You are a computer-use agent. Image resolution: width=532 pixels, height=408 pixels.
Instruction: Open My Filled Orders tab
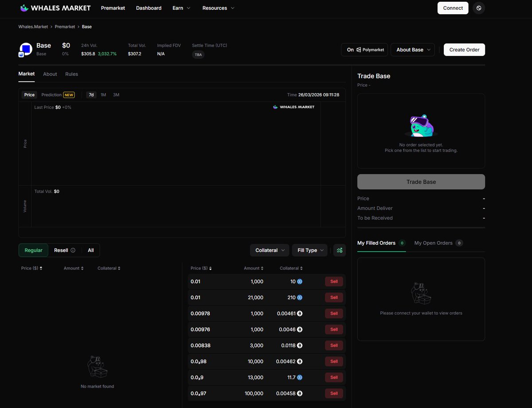tap(381, 243)
